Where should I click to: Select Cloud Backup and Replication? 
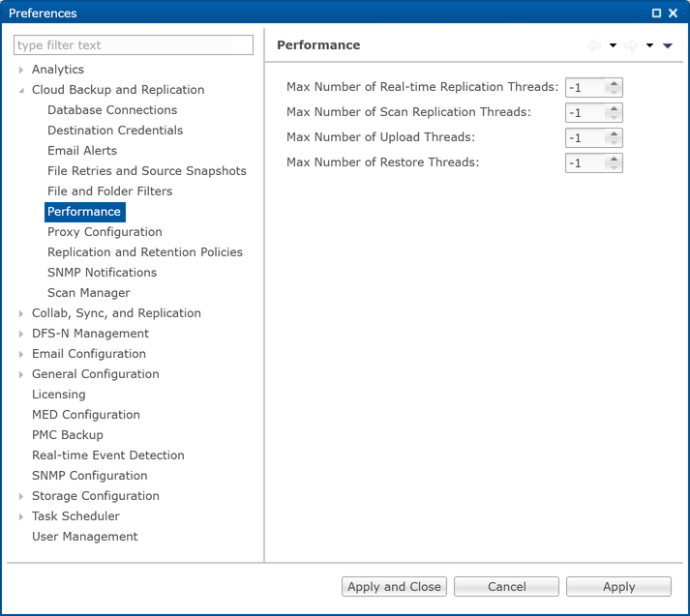118,90
